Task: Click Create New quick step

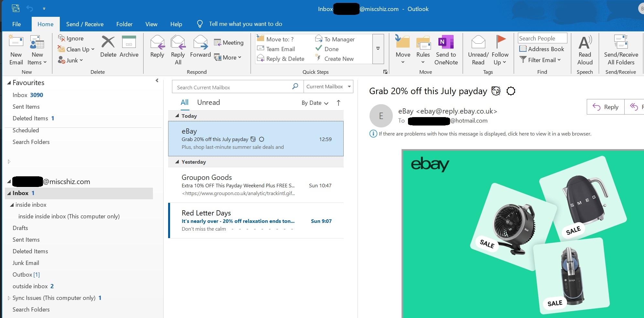Action: pyautogui.click(x=334, y=59)
